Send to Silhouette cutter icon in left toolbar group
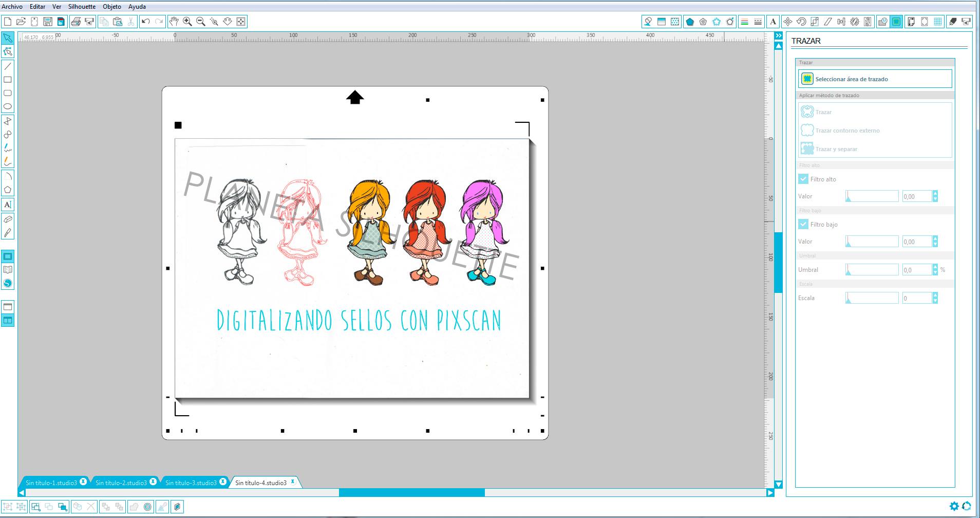 pyautogui.click(x=89, y=22)
